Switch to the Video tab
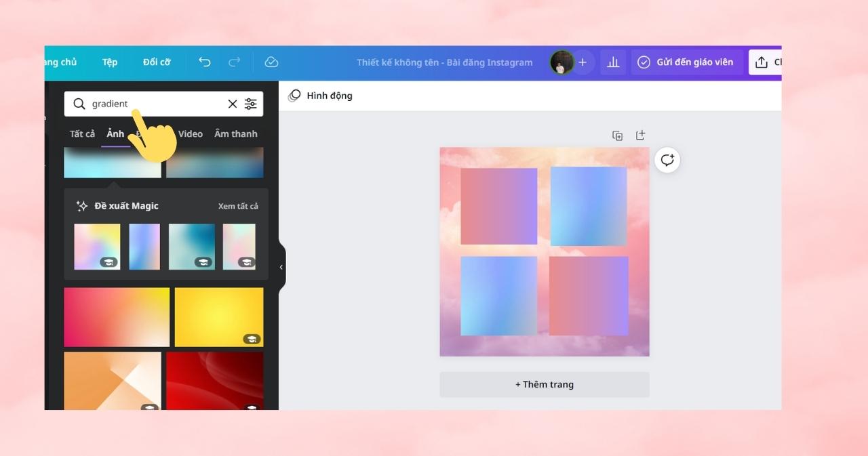 coord(190,133)
